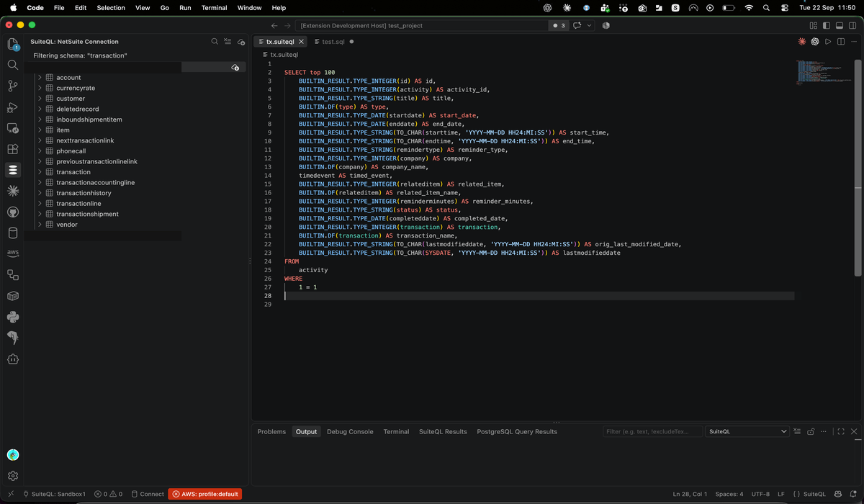Toggle output auto-scroll lock

[x=811, y=431]
